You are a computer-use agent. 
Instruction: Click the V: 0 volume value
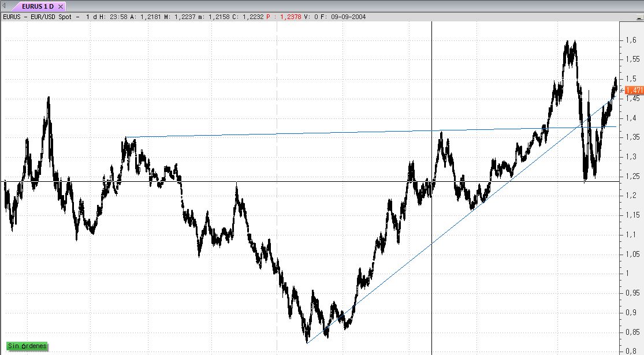pyautogui.click(x=311, y=17)
